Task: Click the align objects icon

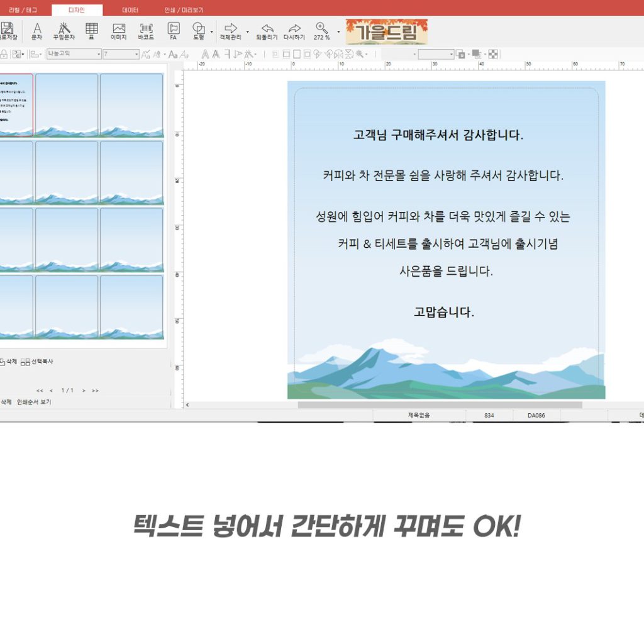Action: [x=35, y=54]
